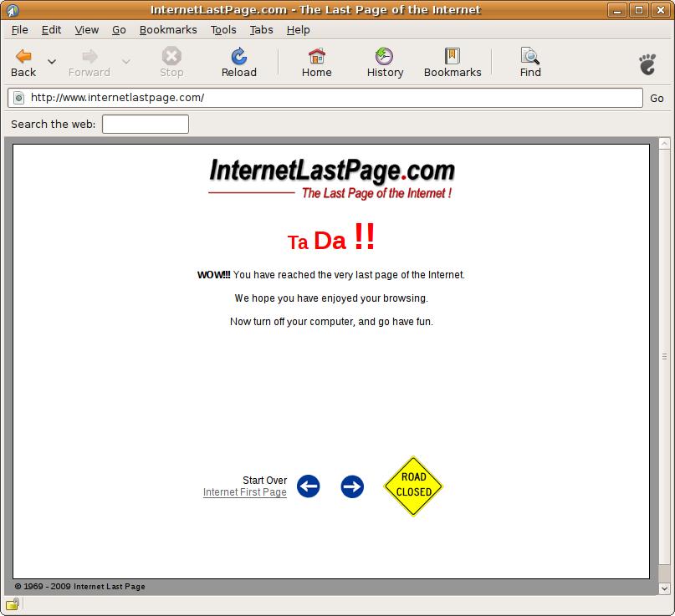
Task: Open the Tools menu
Action: (223, 30)
